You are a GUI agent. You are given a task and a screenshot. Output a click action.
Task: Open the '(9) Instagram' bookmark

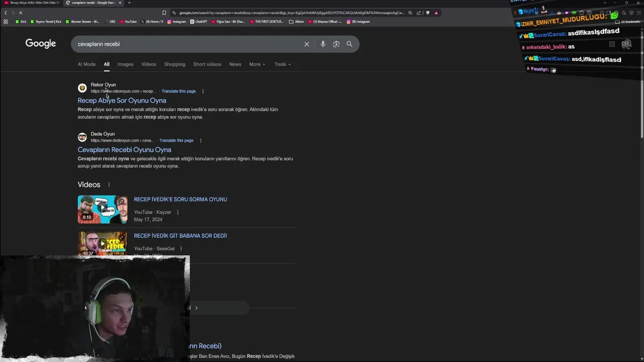point(358,22)
